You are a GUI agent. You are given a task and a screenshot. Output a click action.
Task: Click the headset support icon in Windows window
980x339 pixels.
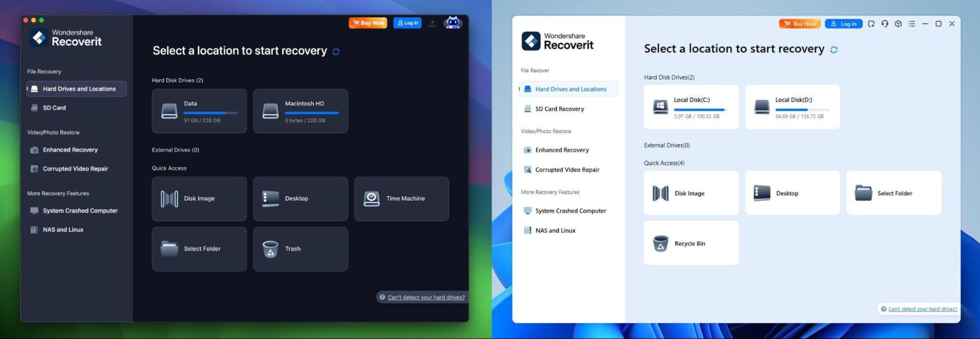pyautogui.click(x=885, y=24)
